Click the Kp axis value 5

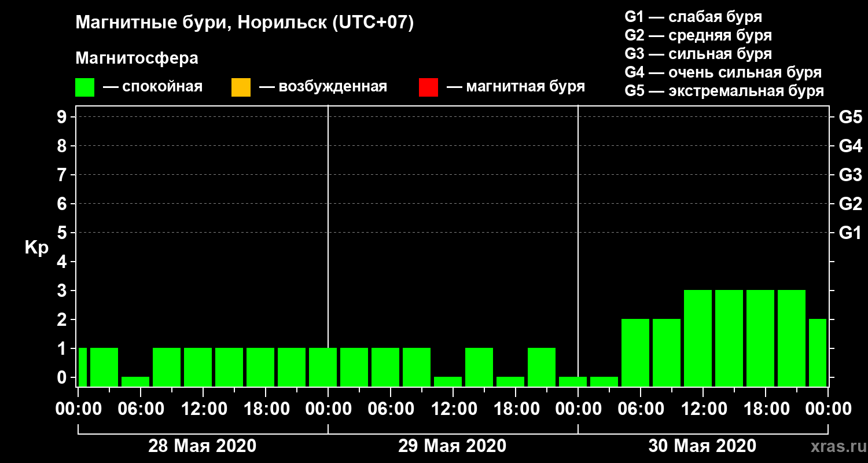[x=63, y=233]
